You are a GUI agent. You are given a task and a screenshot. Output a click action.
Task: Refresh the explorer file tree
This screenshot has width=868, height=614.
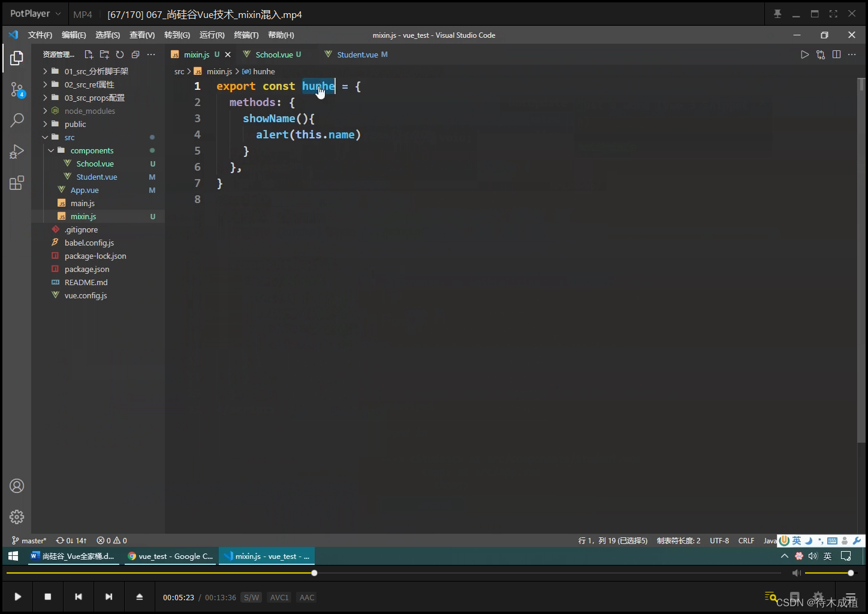click(120, 55)
